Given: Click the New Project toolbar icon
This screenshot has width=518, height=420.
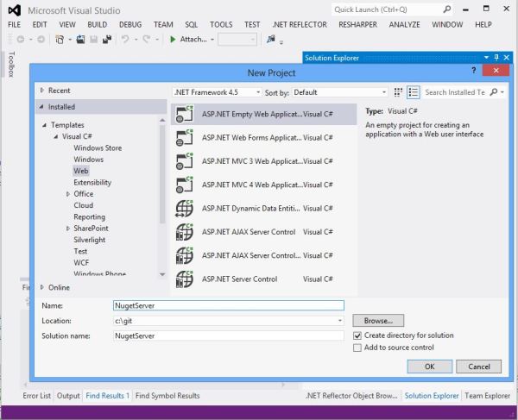Looking at the screenshot, I should (60, 40).
